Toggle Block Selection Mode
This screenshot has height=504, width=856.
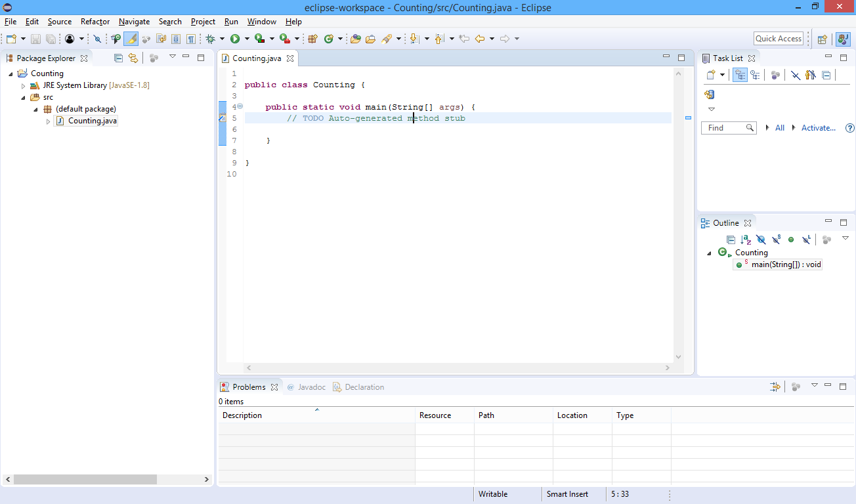tap(175, 39)
